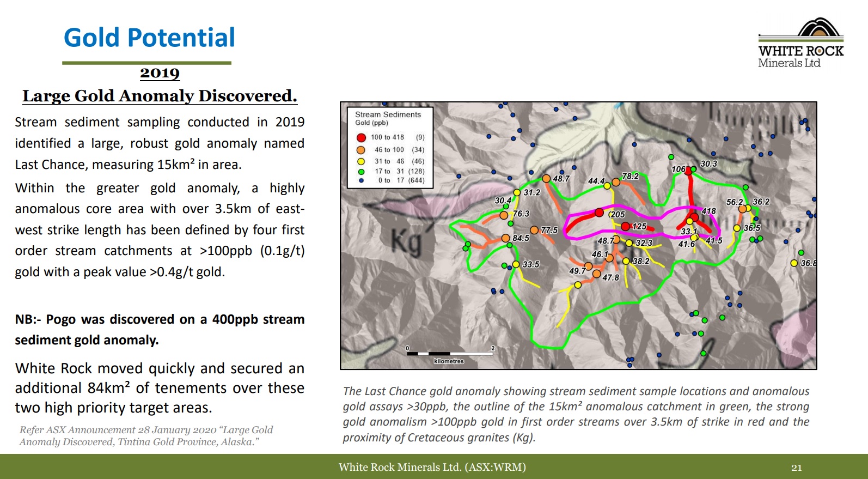Click the 205 sample value on the map
This screenshot has height=479, width=868.
pos(617,214)
